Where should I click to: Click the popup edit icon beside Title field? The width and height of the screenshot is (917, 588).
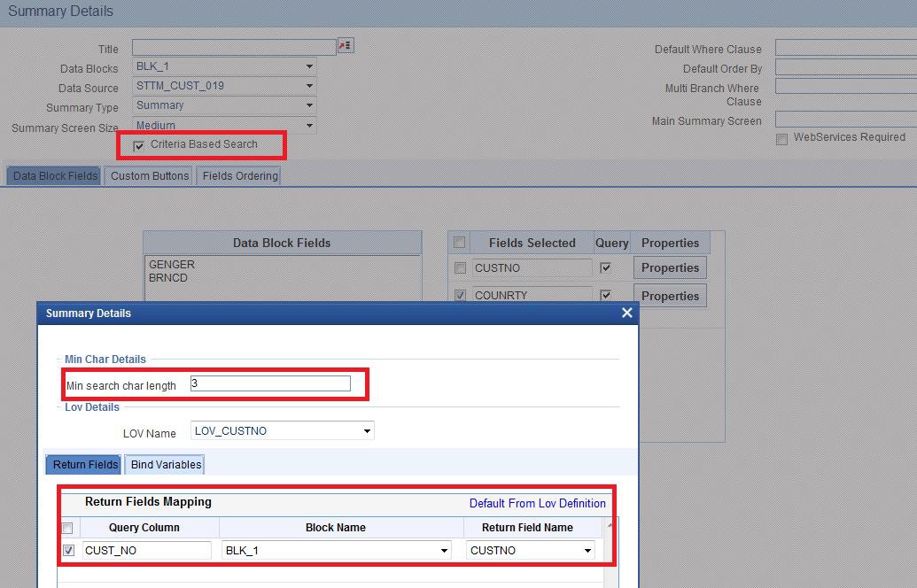(x=346, y=45)
